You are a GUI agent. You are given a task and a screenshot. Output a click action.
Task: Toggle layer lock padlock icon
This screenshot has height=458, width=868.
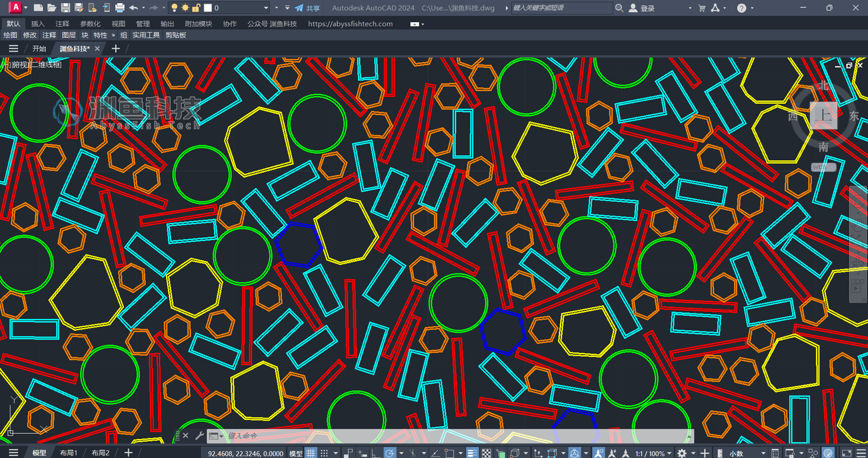pos(196,8)
